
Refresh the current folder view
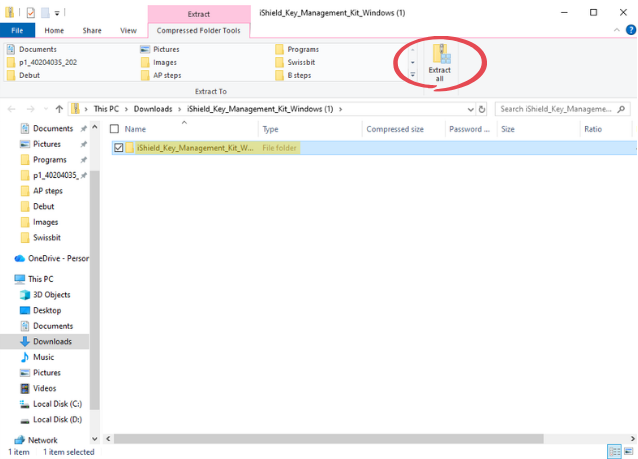[x=482, y=109]
